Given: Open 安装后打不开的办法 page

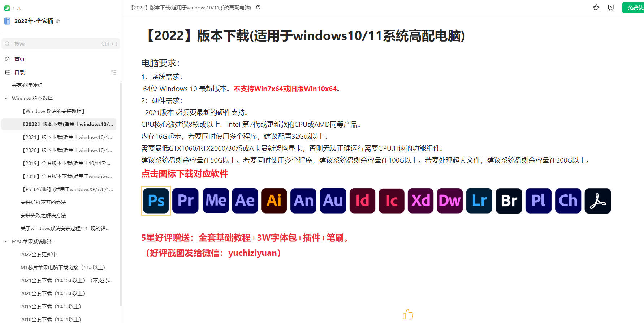Looking at the screenshot, I should 43,202.
